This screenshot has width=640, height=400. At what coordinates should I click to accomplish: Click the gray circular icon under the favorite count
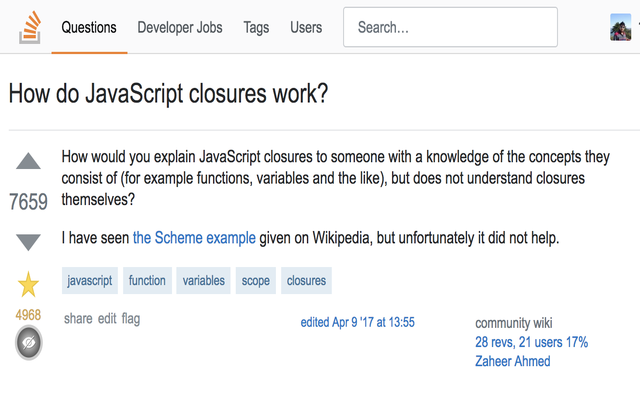tap(28, 343)
